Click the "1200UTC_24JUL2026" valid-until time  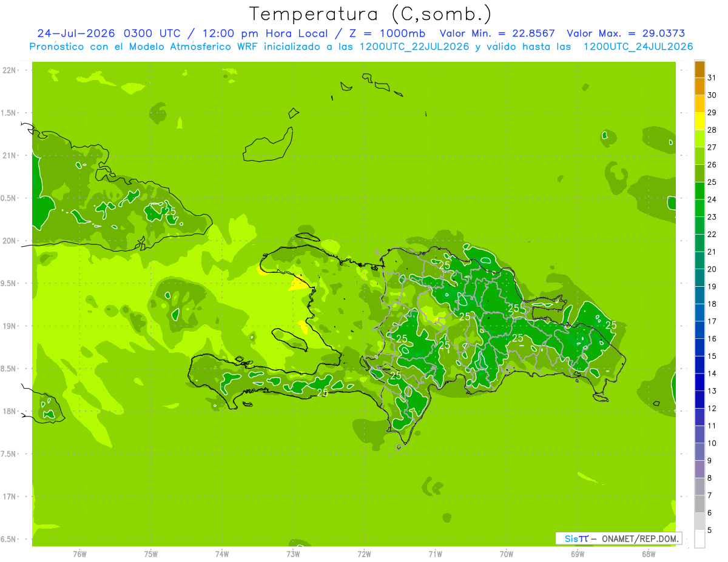pyautogui.click(x=638, y=47)
